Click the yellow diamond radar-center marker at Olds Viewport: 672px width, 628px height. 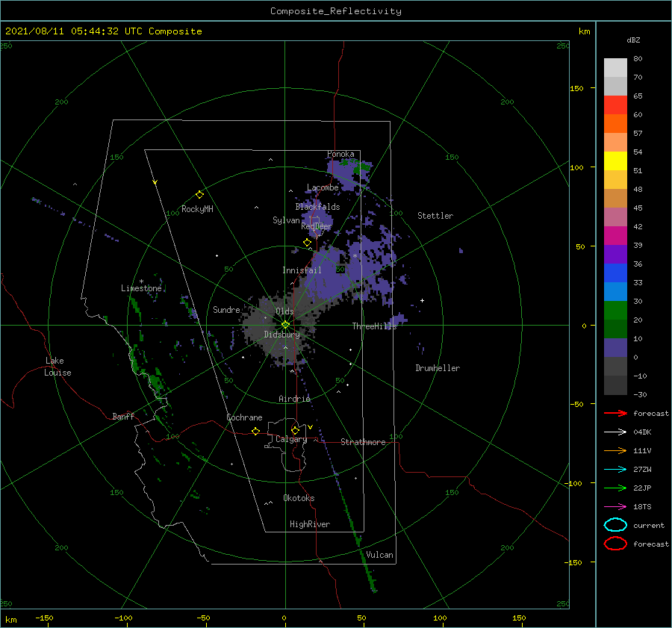click(x=285, y=325)
